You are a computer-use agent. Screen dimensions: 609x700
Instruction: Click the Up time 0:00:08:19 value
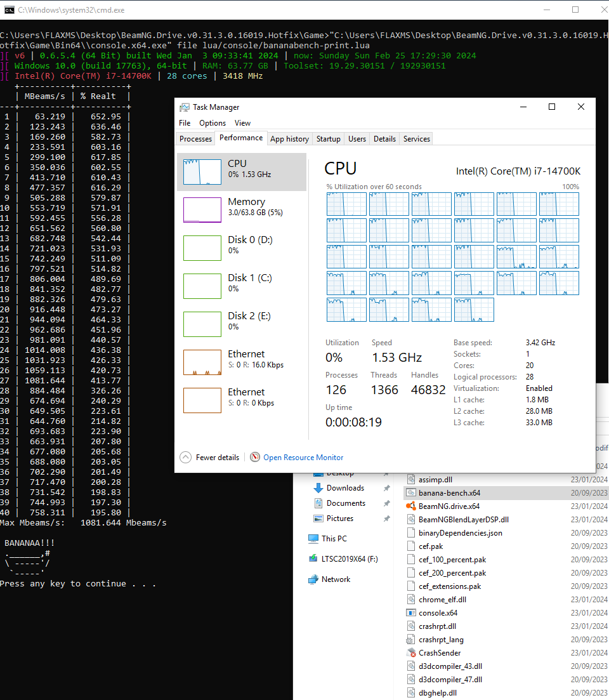pos(353,422)
